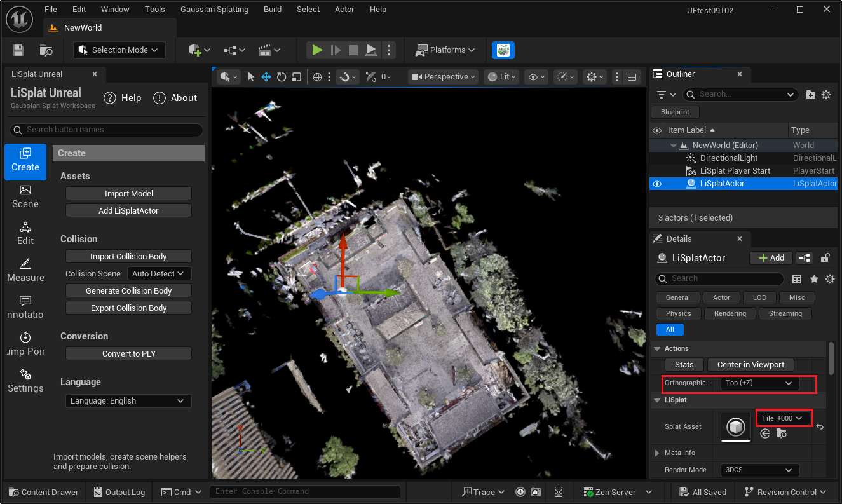This screenshot has width=842, height=504.
Task: Click the Center in Viewport button
Action: (750, 365)
